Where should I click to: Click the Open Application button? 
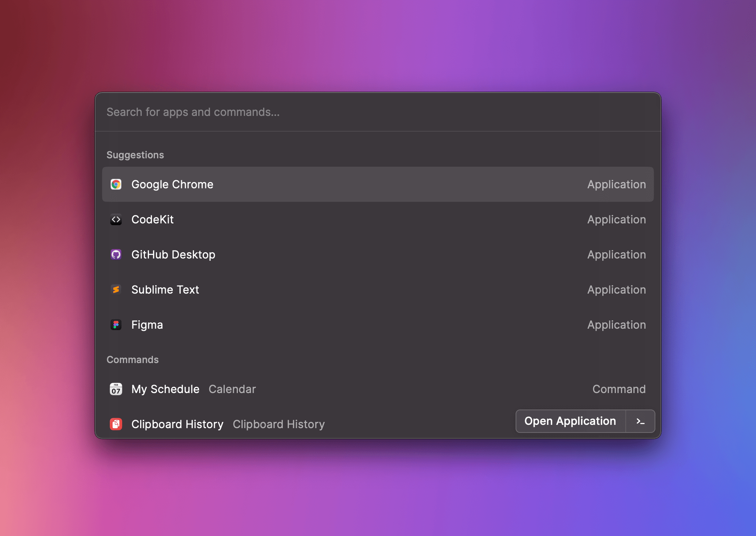(570, 421)
